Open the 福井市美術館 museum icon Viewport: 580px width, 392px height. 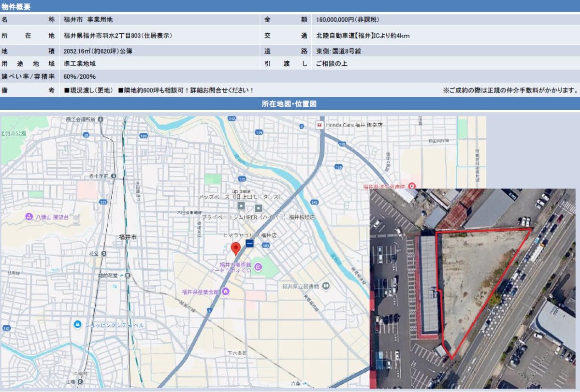[259, 266]
